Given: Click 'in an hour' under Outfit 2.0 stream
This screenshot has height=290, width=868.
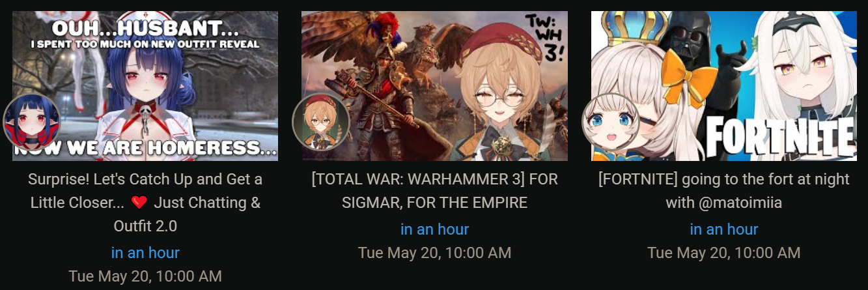Looking at the screenshot, I should (x=145, y=252).
